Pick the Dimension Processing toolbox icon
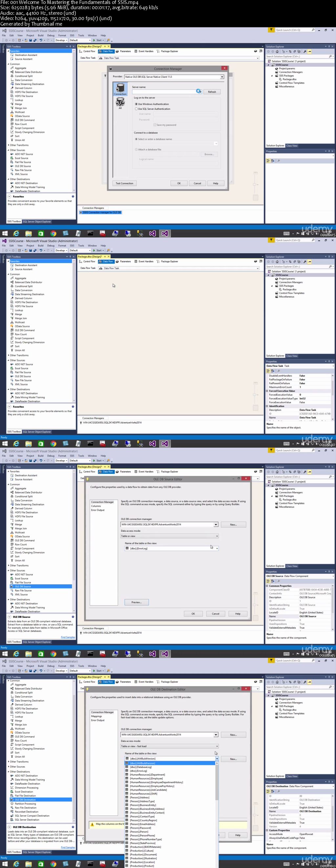This screenshot has width=336, height=868. pos(12,787)
